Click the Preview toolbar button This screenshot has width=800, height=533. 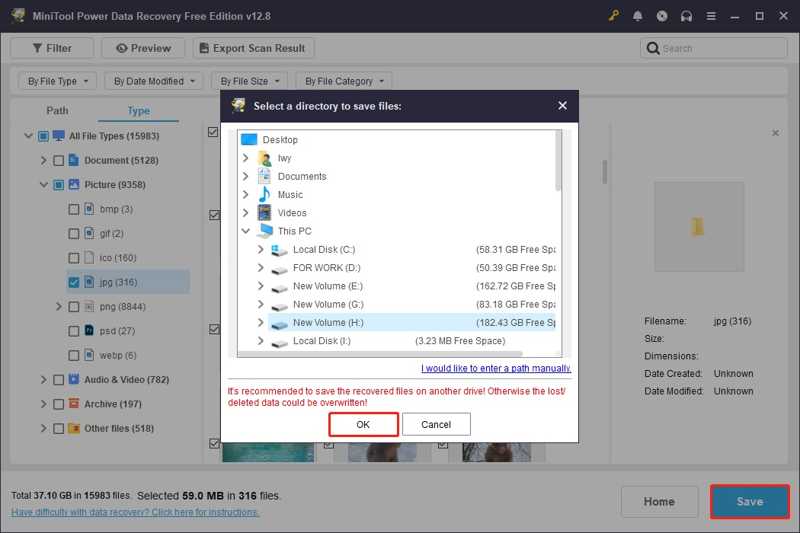coord(143,48)
